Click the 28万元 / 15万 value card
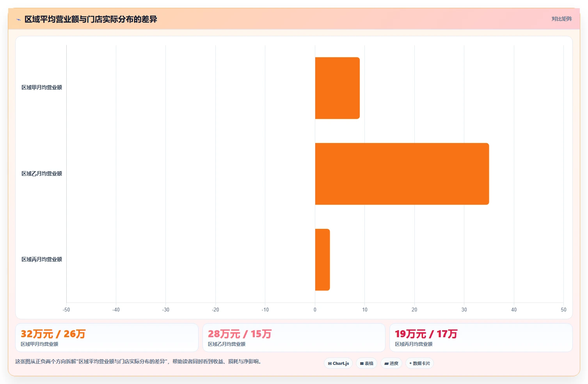The height and width of the screenshot is (384, 588). point(294,338)
